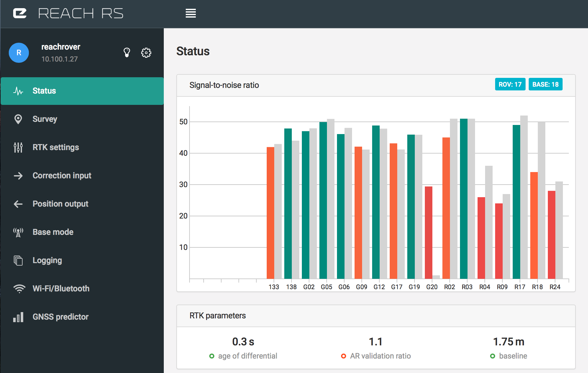Click the Emlid logo in header

pyautogui.click(x=20, y=14)
